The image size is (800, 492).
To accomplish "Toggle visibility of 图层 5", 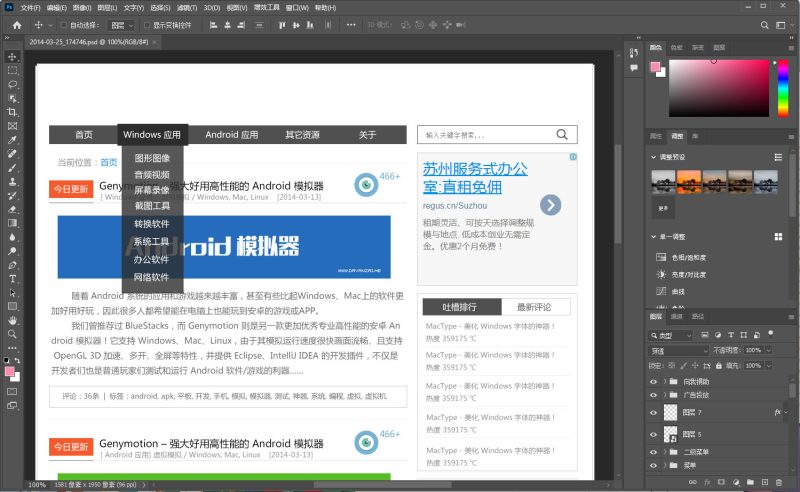I will tap(653, 434).
